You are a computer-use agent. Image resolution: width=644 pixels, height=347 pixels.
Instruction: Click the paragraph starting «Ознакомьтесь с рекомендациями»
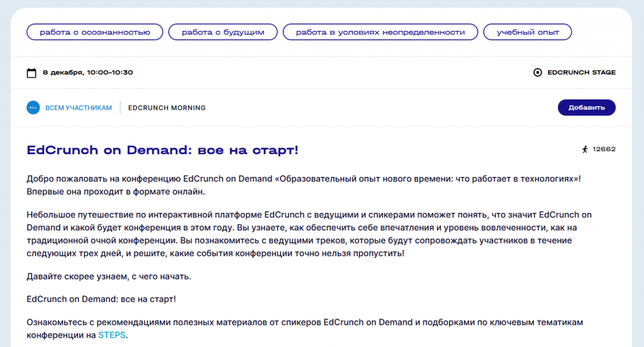(x=305, y=329)
